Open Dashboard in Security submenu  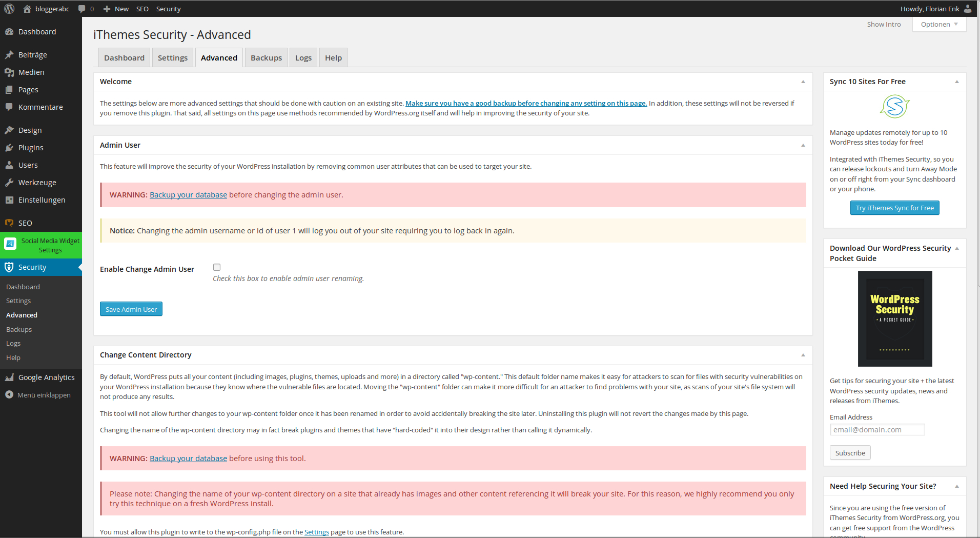[23, 287]
